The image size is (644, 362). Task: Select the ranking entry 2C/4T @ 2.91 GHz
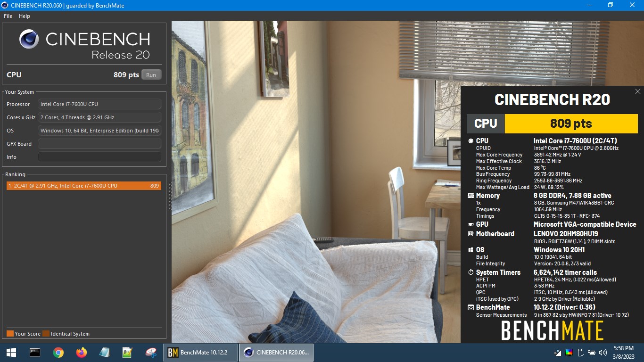[84, 186]
